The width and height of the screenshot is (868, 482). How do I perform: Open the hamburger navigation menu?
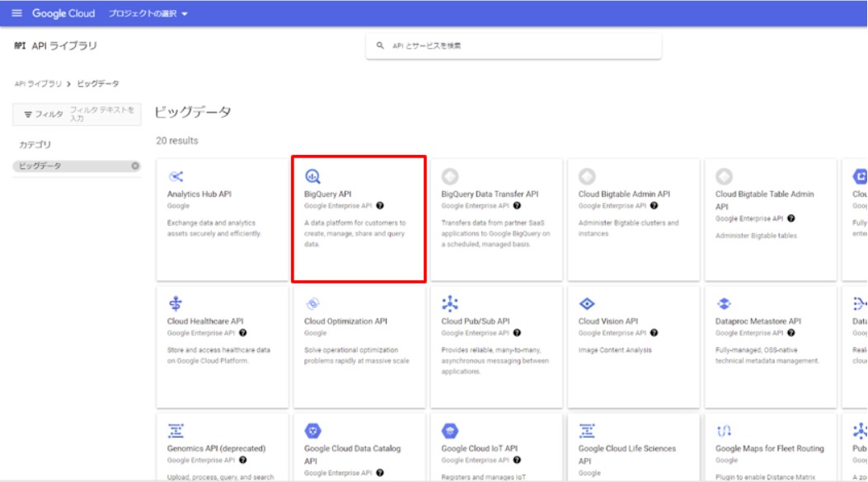[16, 13]
